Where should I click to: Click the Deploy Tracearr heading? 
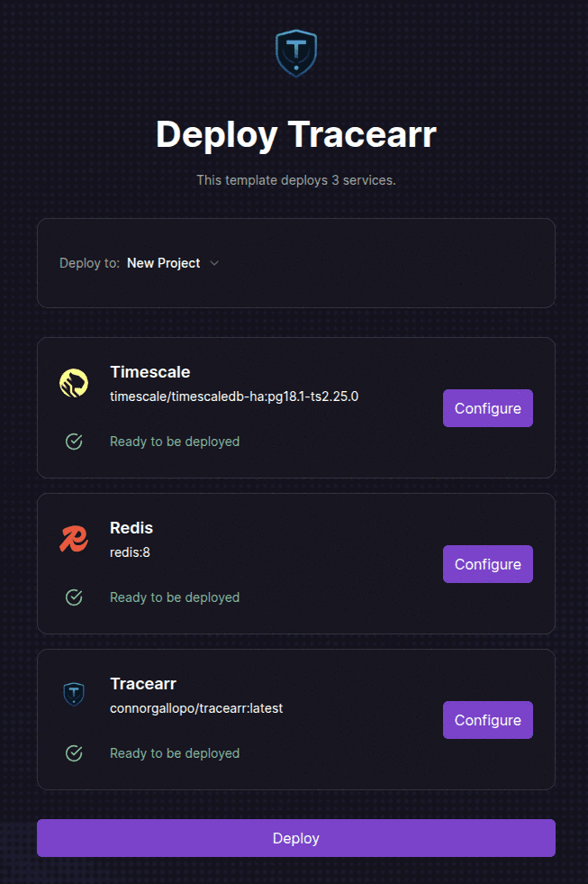click(295, 135)
